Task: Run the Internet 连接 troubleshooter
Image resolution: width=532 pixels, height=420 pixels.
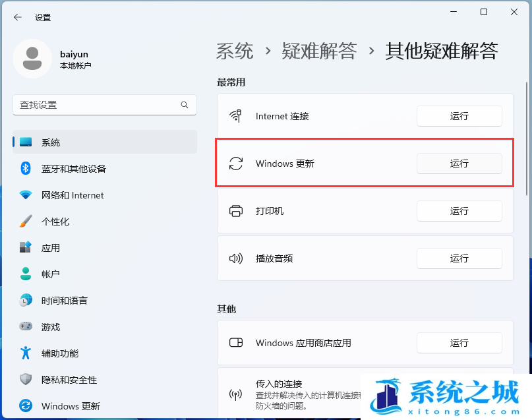Action: (459, 116)
